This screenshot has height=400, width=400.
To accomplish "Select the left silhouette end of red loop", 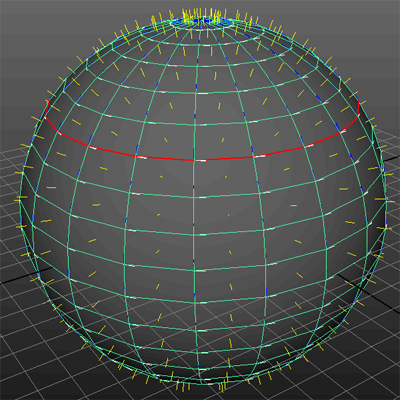I will pos(46,117).
